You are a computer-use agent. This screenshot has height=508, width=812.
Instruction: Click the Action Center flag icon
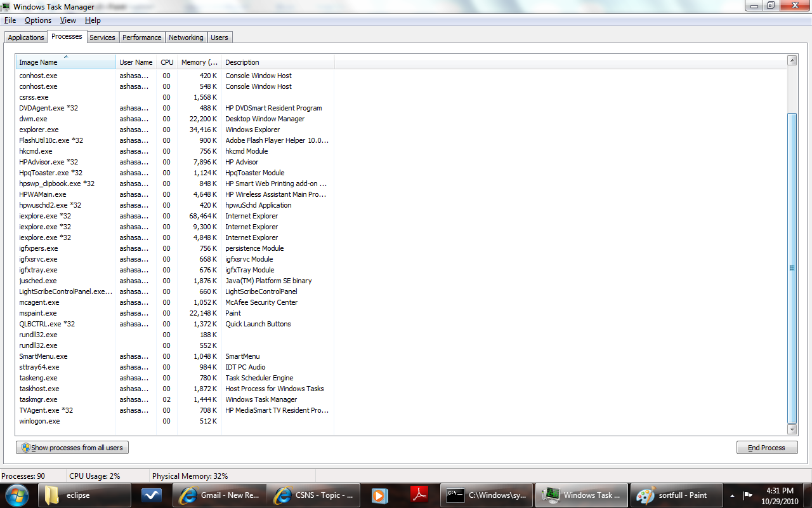point(748,495)
